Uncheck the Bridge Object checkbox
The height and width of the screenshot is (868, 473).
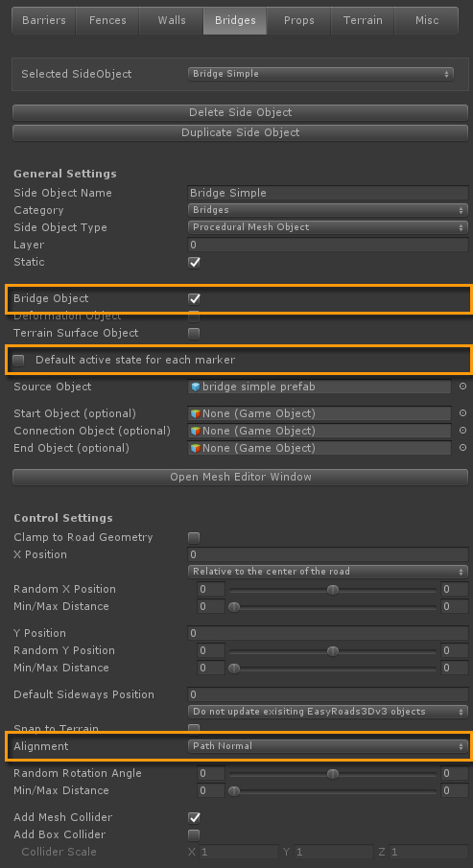coord(194,299)
